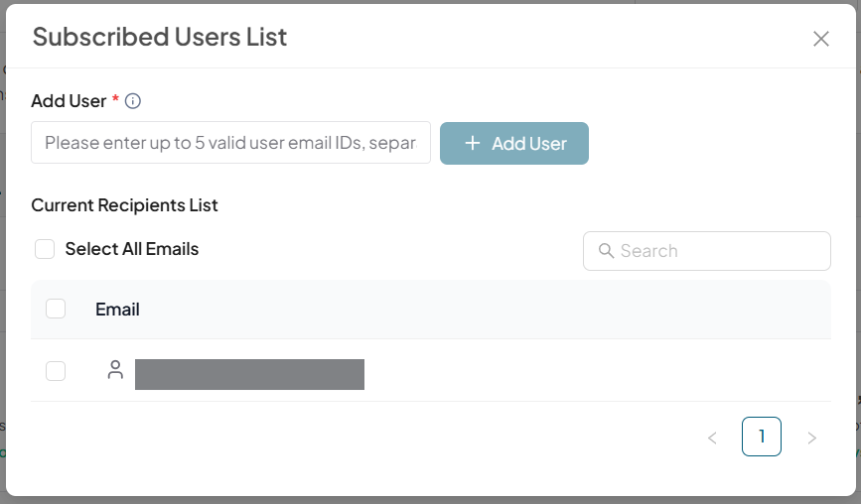Click the person icon in recipient row
Image resolution: width=861 pixels, height=504 pixels.
point(115,371)
